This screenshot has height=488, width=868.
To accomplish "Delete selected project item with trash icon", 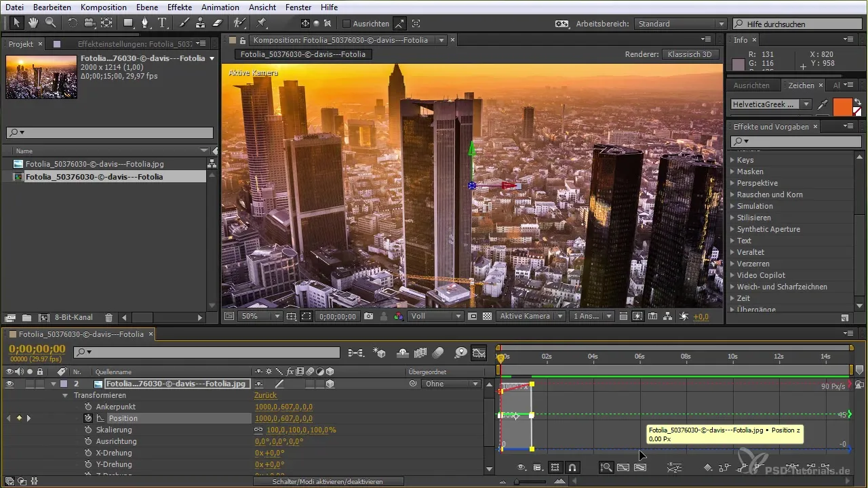I will click(x=109, y=317).
